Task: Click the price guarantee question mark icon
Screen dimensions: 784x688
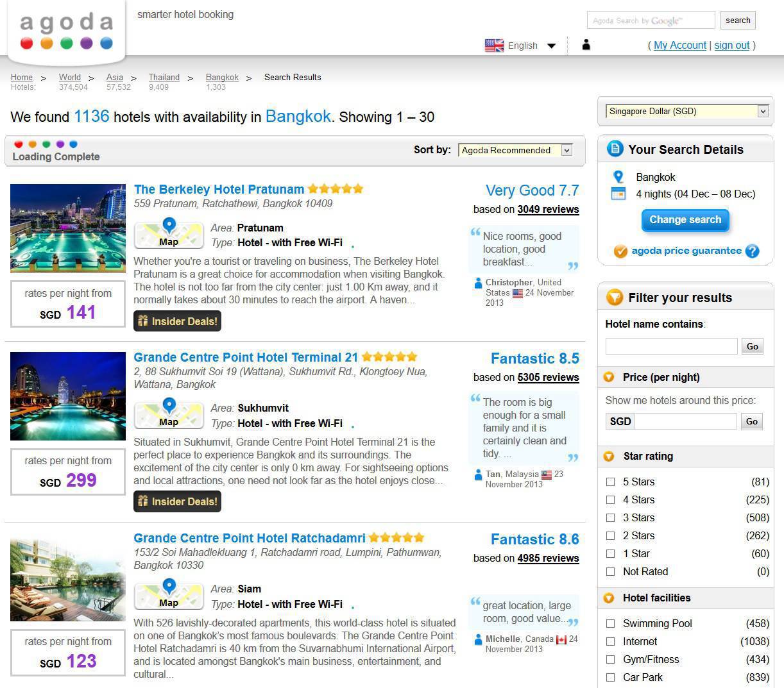Action: pos(752,251)
